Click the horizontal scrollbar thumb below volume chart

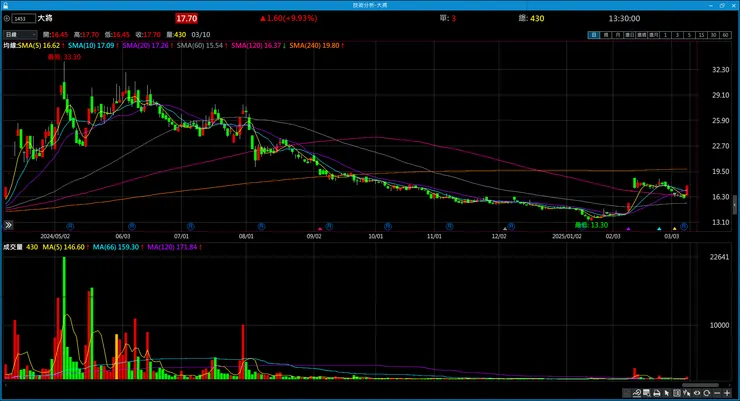pos(700,385)
